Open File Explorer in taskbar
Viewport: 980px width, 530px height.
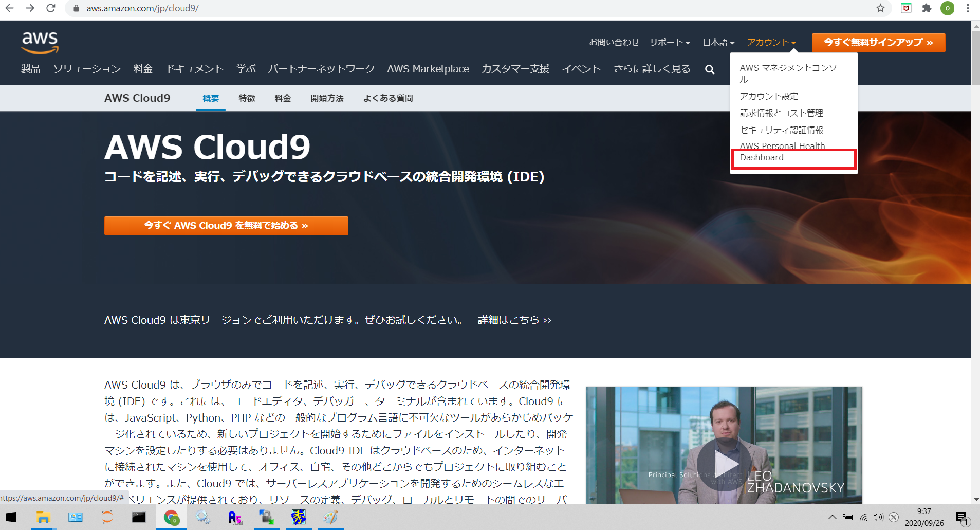point(43,517)
